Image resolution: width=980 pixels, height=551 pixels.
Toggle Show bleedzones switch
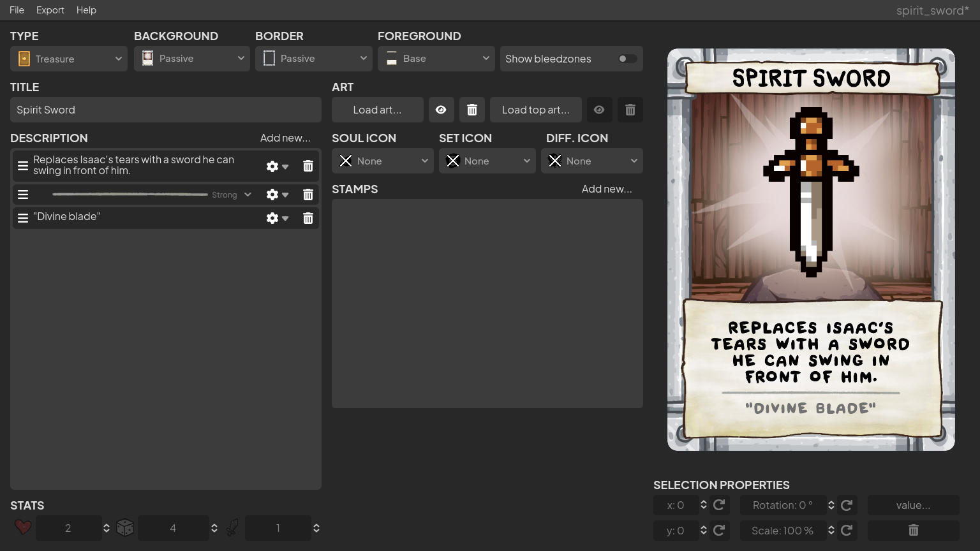[627, 59]
